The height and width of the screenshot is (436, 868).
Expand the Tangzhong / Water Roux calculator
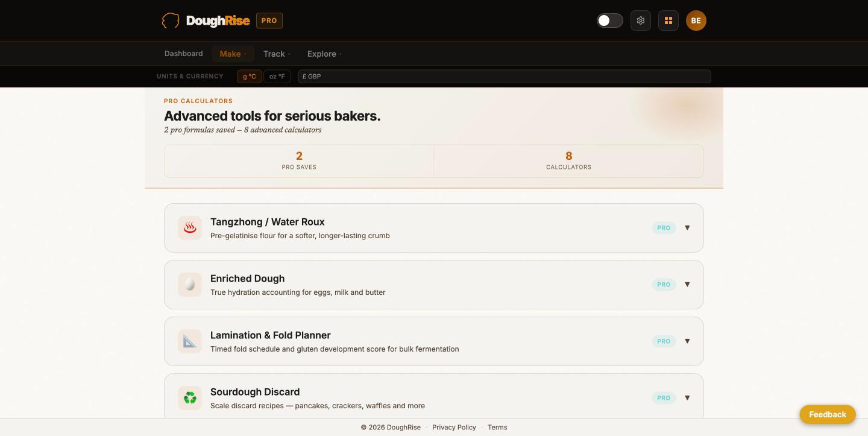coord(687,228)
